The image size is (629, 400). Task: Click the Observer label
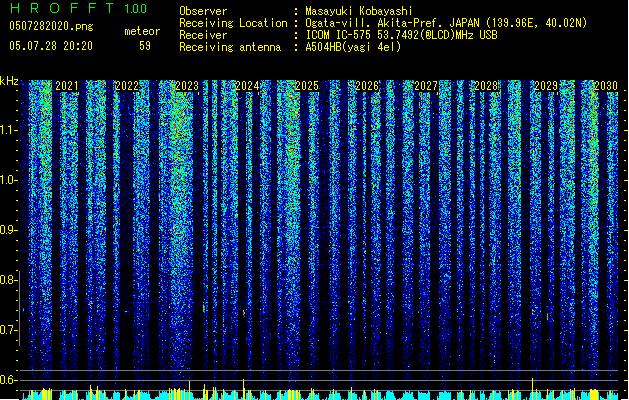pyautogui.click(x=203, y=11)
